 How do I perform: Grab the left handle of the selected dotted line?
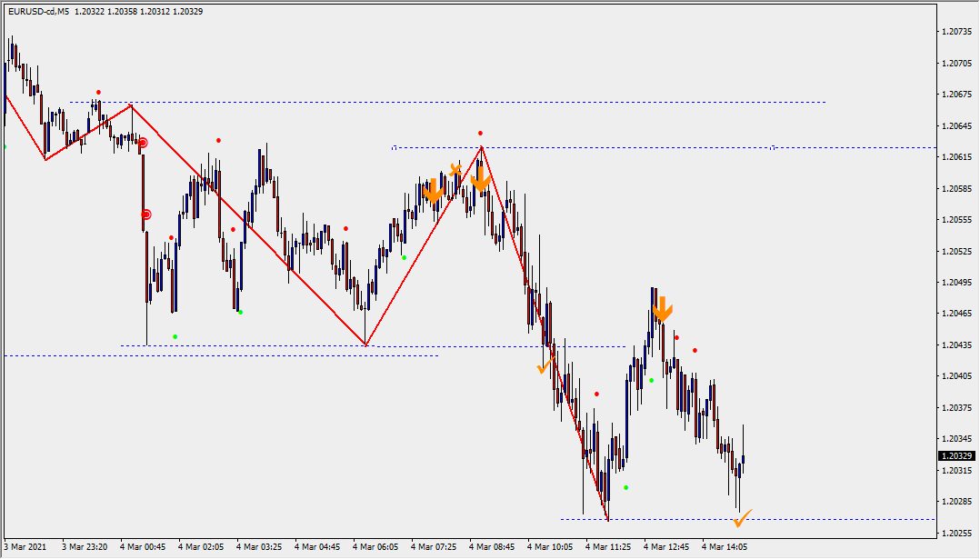[x=395, y=147]
